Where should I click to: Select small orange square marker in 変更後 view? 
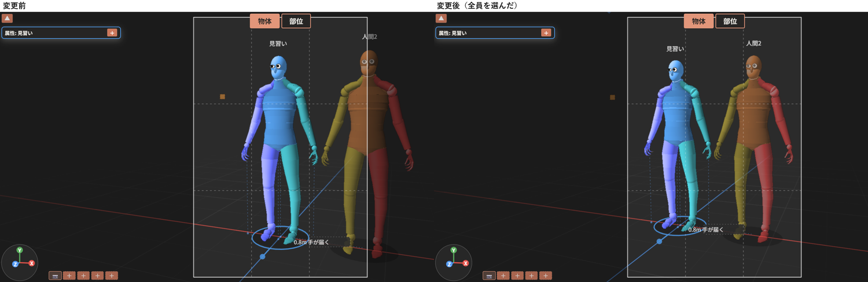click(x=612, y=97)
